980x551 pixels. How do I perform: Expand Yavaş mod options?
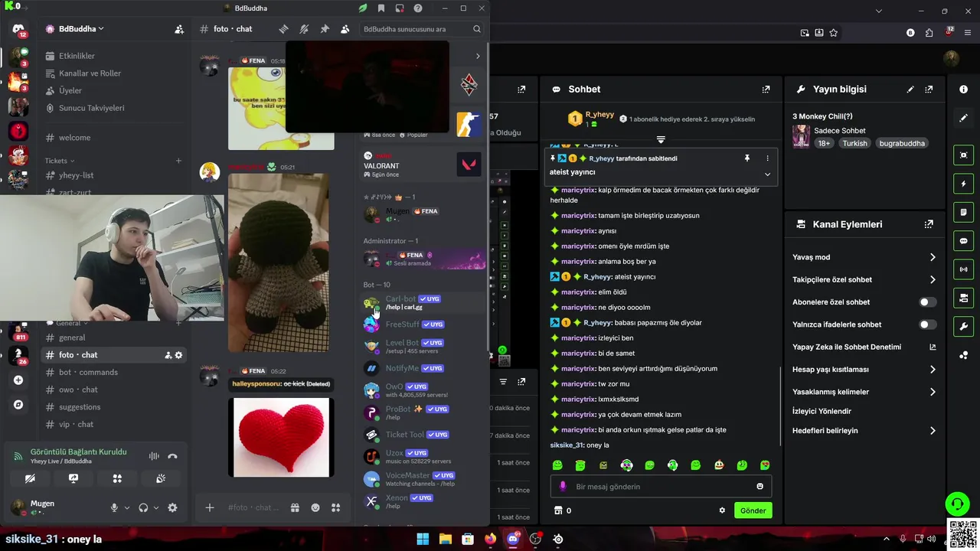[933, 257]
